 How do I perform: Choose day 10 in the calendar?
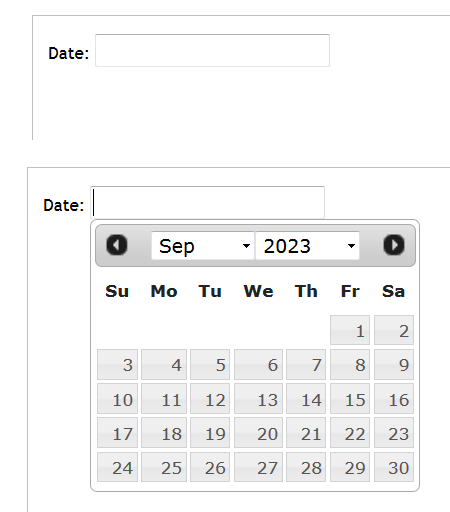coord(117,399)
